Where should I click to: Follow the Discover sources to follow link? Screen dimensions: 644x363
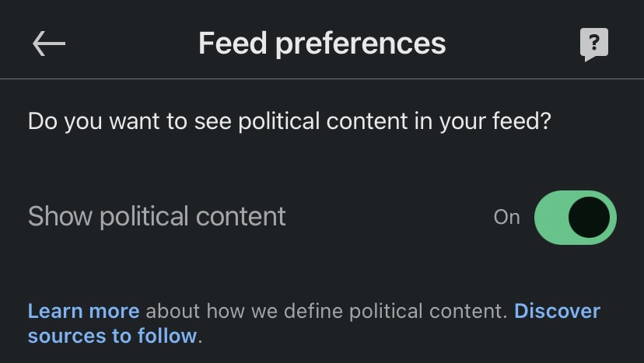(557, 312)
